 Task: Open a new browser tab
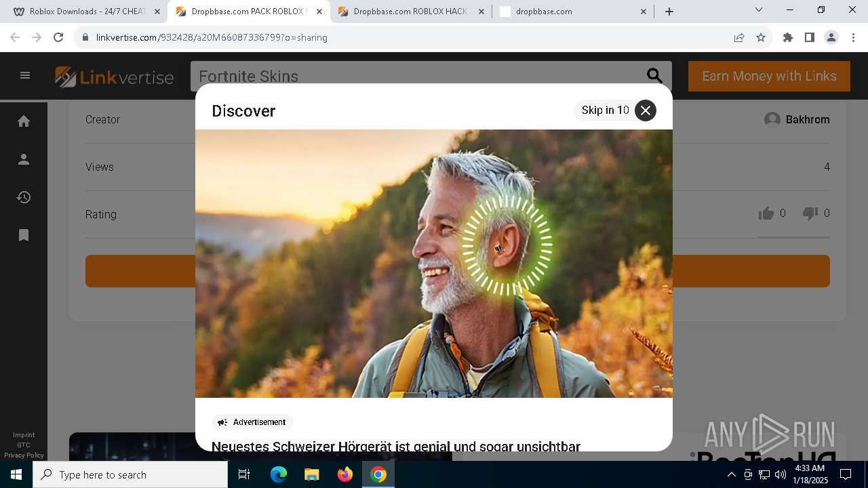pos(669,12)
